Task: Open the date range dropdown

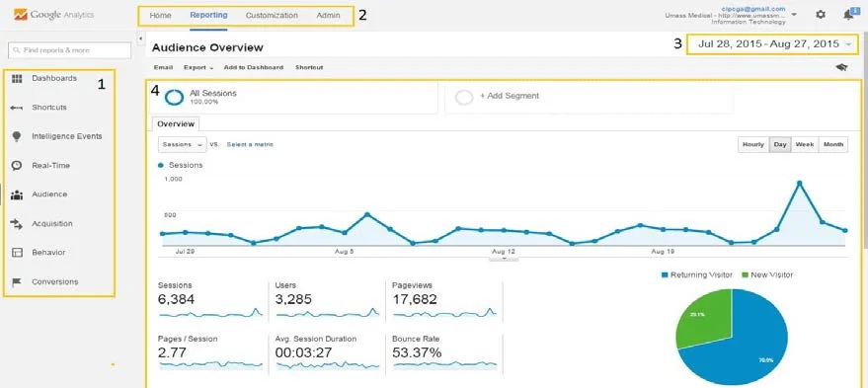Action: click(x=773, y=44)
